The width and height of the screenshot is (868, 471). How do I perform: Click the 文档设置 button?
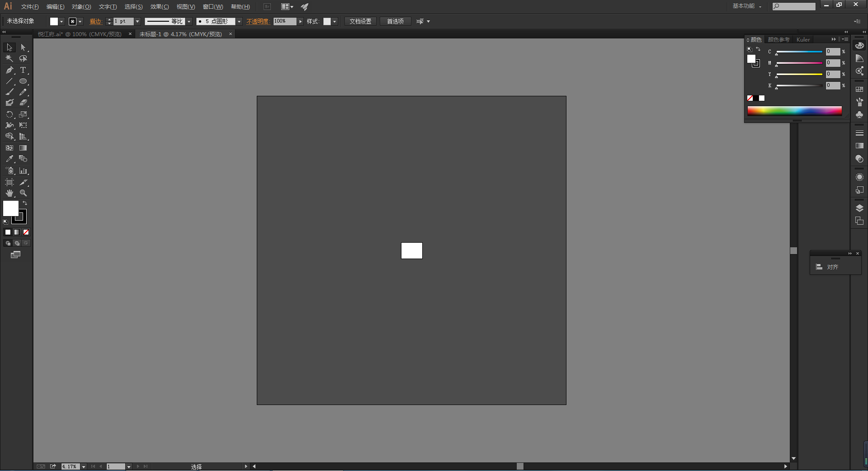[360, 22]
